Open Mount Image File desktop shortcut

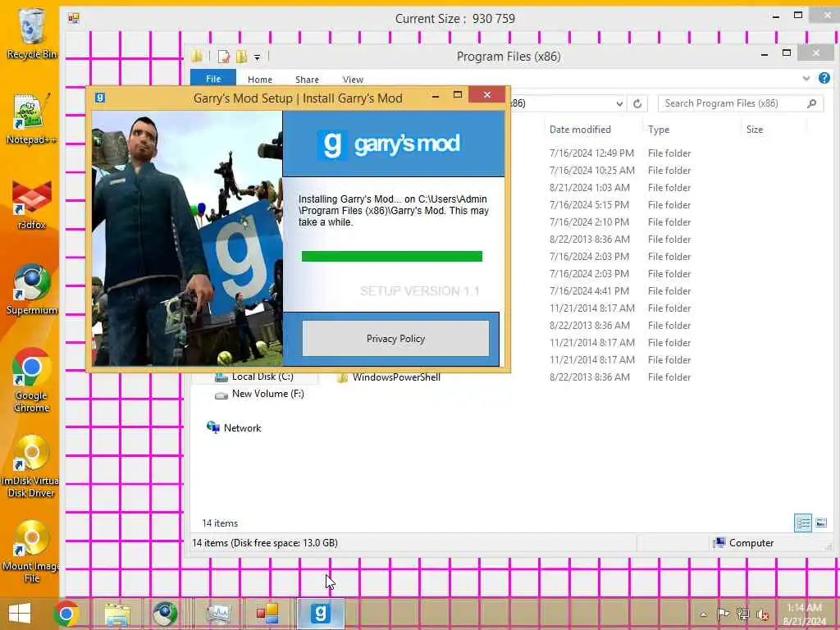click(31, 552)
